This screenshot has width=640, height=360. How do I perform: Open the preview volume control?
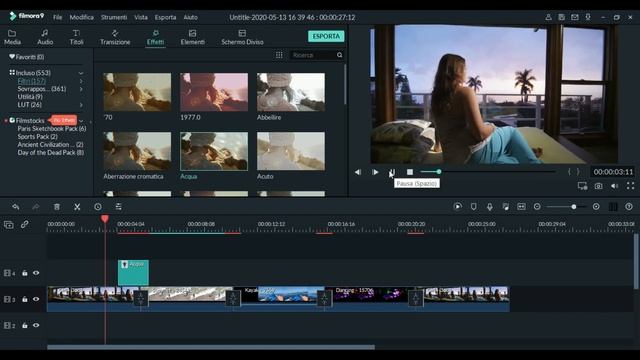614,186
